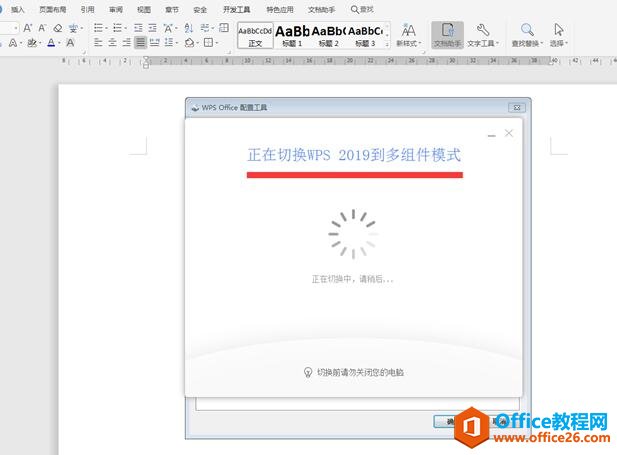Open the 文档助手 tab
The width and height of the screenshot is (617, 455).
tap(321, 9)
